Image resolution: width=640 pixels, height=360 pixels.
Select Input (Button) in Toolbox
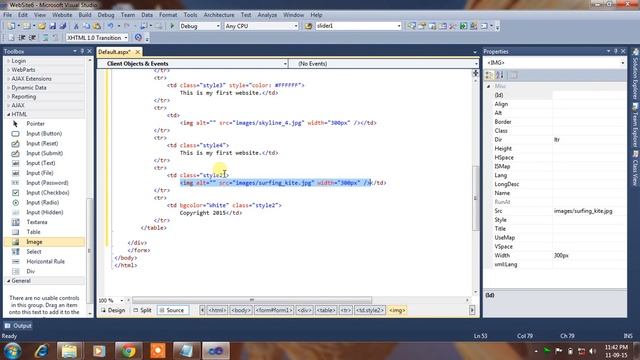click(44, 133)
